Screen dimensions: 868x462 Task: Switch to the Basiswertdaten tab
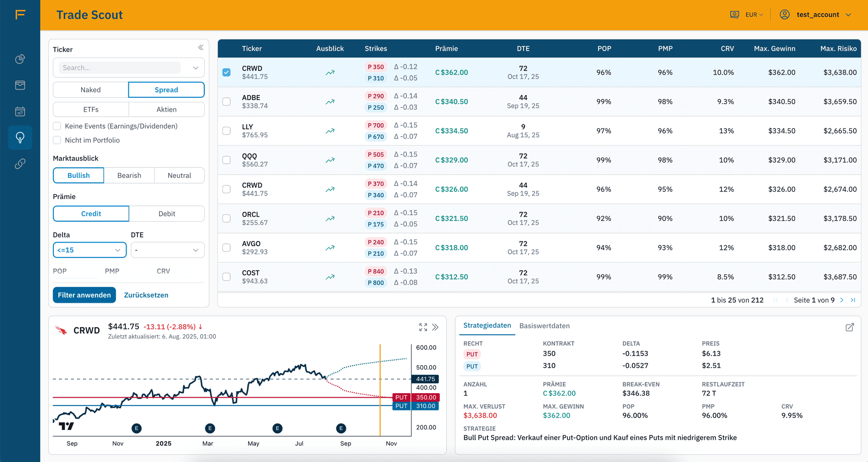pyautogui.click(x=544, y=326)
